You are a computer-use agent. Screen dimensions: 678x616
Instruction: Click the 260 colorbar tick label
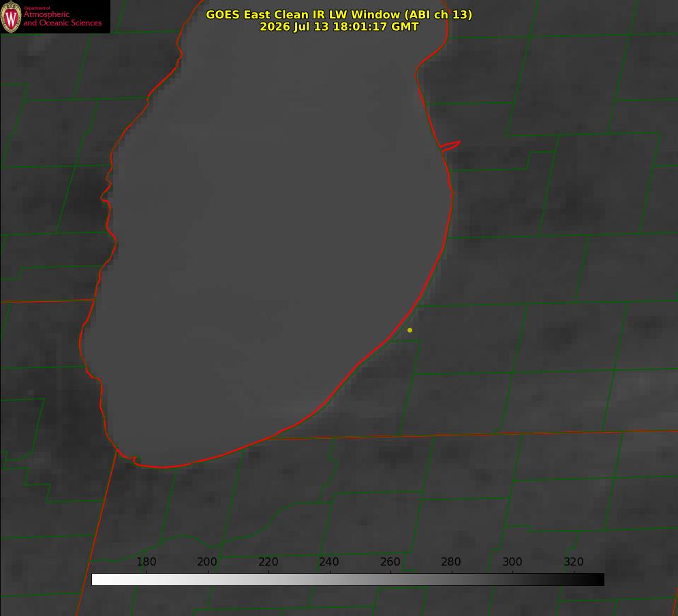tap(390, 561)
